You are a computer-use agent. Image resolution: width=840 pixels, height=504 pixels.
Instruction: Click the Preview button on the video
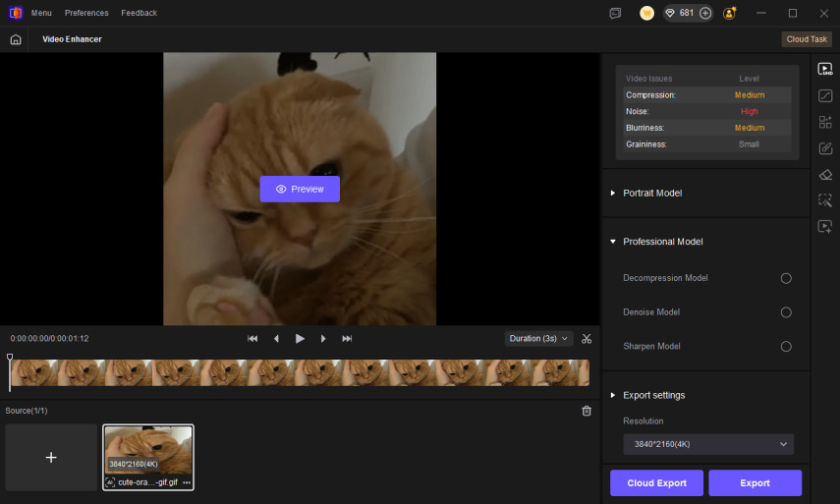click(300, 189)
